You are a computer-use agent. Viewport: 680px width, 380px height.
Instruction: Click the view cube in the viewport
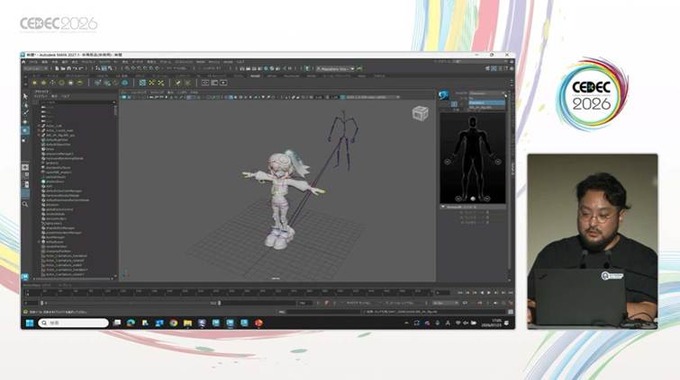[x=420, y=114]
